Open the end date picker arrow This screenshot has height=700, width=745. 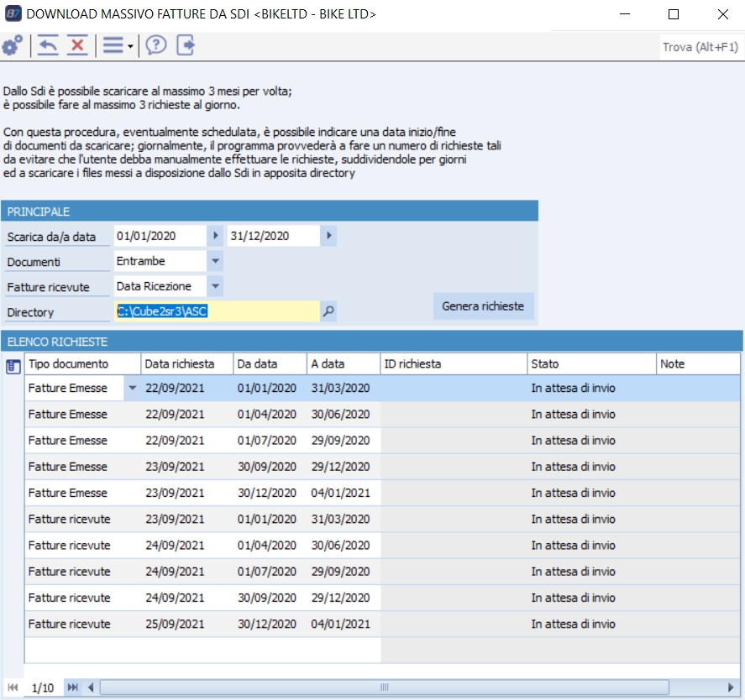[328, 237]
